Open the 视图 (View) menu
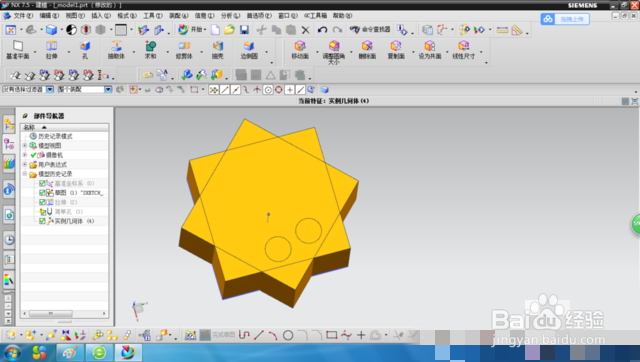Image resolution: width=640 pixels, height=362 pixels. coord(75,16)
